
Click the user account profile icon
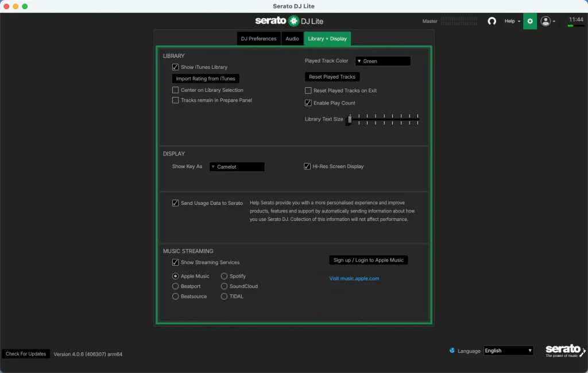point(546,21)
